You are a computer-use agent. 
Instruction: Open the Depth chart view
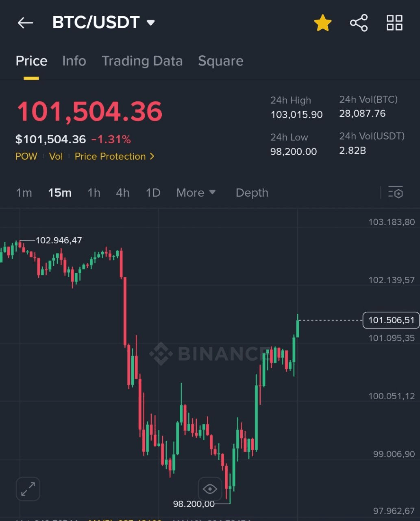pos(252,193)
